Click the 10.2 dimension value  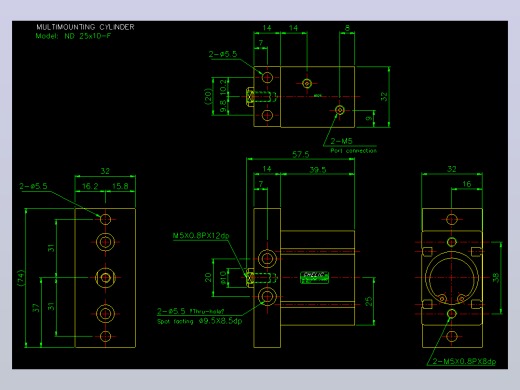click(223, 87)
